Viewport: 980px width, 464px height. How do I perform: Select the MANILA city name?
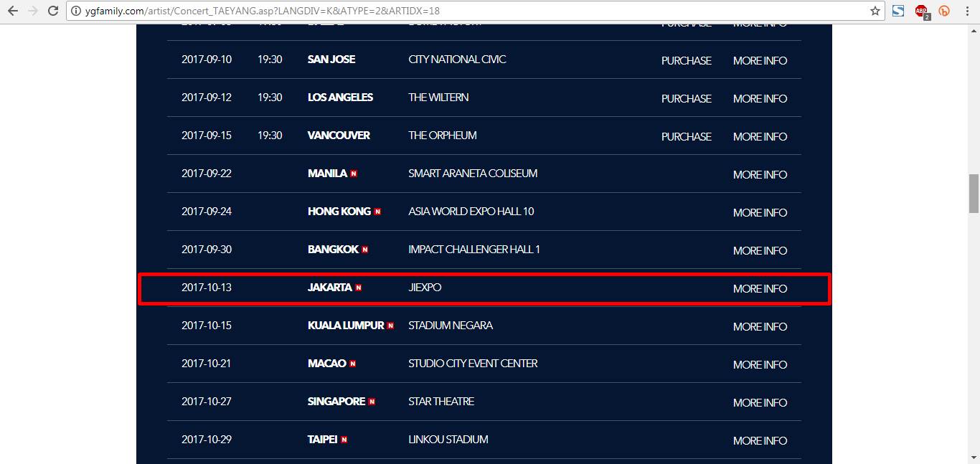(x=327, y=174)
